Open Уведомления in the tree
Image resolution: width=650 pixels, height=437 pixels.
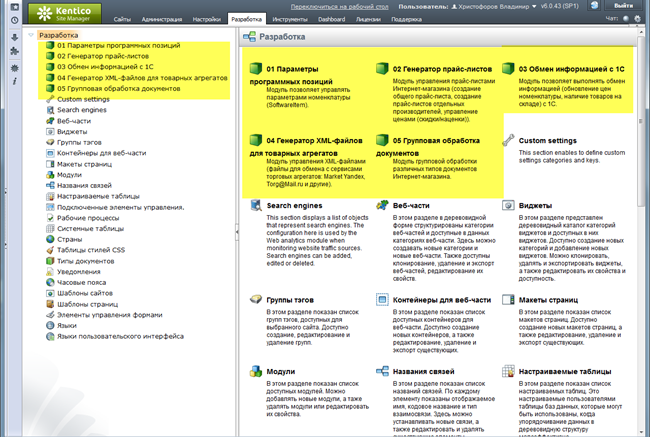[79, 272]
